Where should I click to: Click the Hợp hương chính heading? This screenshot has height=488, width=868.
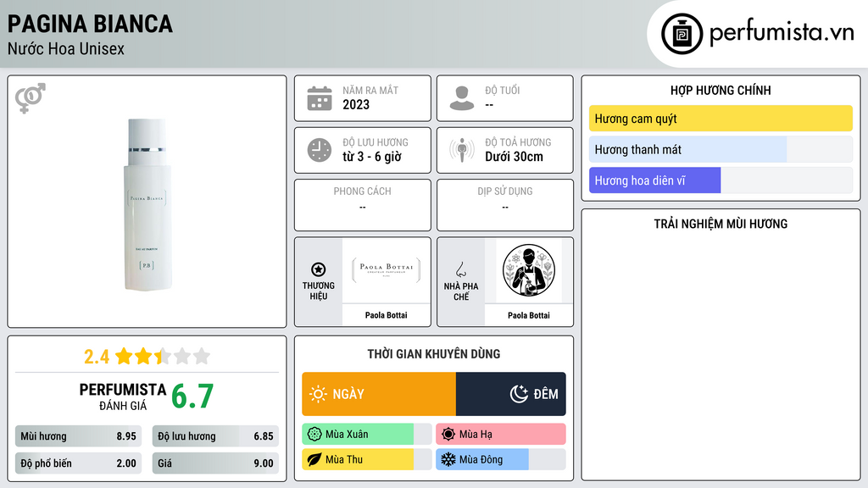coord(721,90)
